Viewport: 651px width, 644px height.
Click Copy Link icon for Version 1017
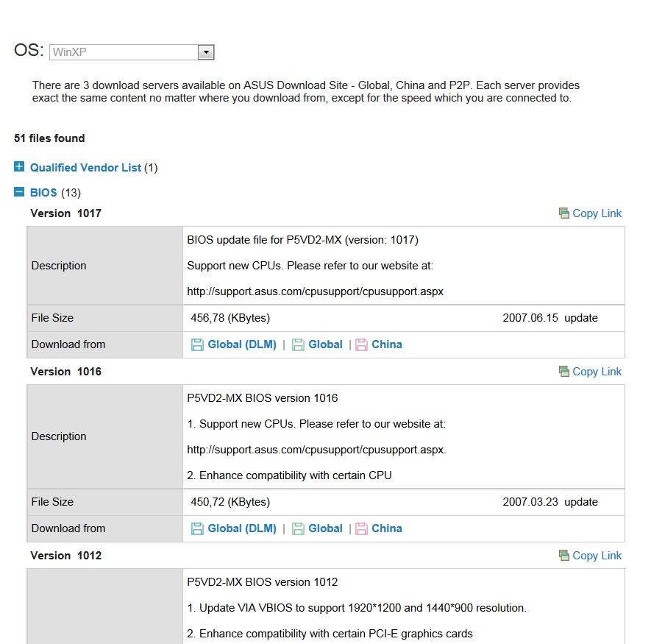563,213
